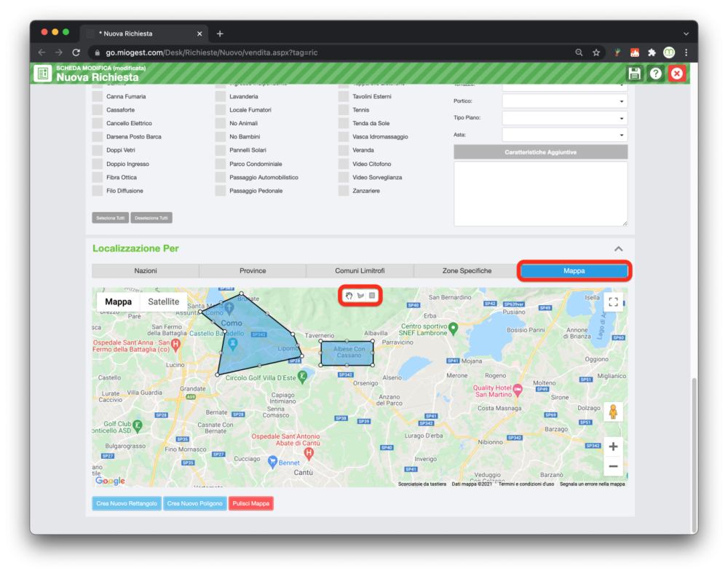Click the Bennet shopping marker

(x=272, y=461)
